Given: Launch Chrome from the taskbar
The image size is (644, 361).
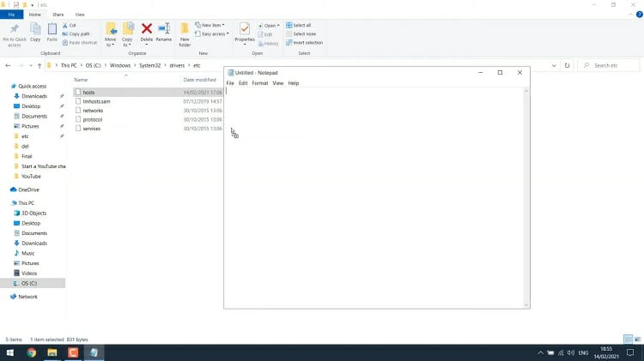Looking at the screenshot, I should click(31, 352).
